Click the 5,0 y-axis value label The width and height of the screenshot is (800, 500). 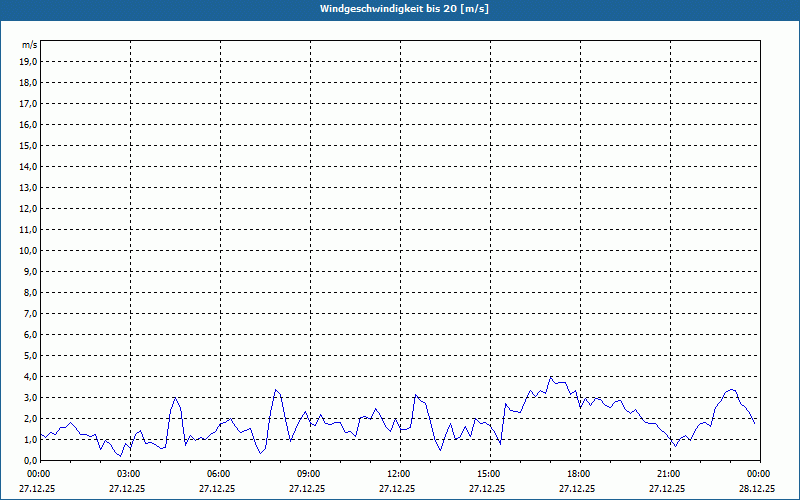tap(30, 355)
